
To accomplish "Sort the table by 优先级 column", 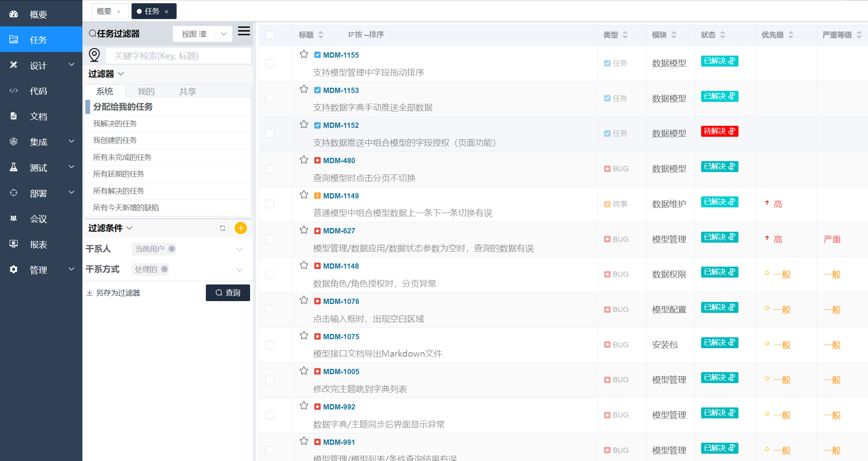I will [x=791, y=35].
